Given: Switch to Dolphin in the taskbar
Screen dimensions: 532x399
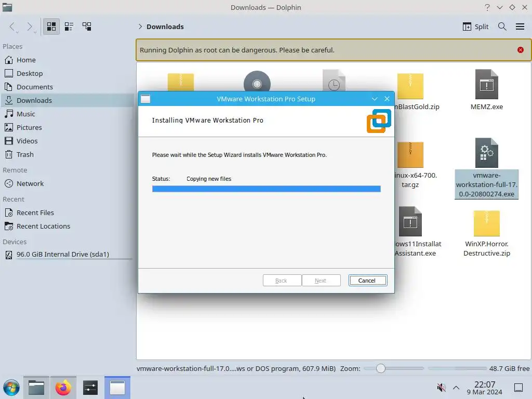Looking at the screenshot, I should point(36,388).
